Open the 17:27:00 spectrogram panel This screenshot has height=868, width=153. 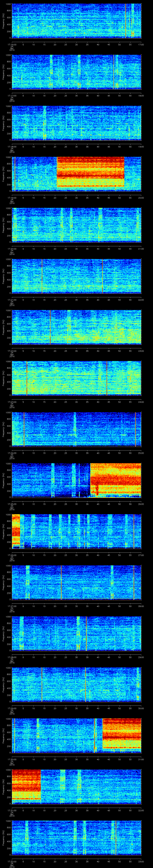(x=76, y=582)
